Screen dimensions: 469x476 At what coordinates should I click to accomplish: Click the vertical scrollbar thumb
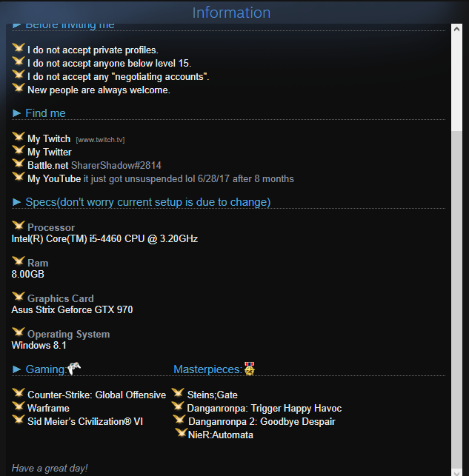coord(456,299)
